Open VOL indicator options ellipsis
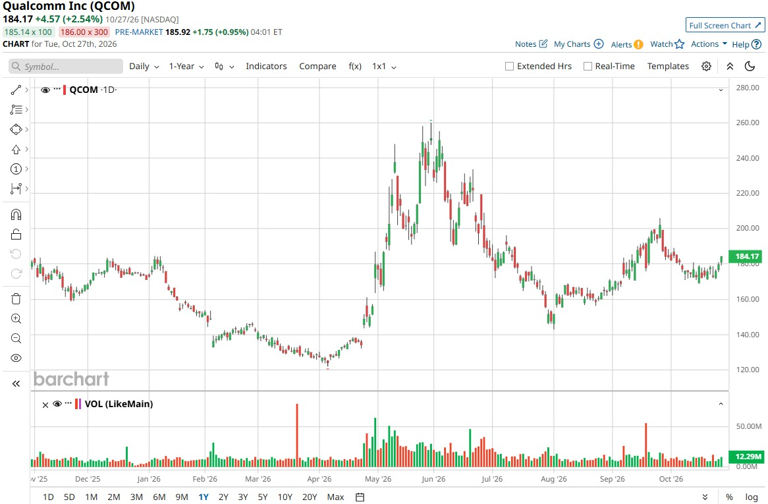 tap(68, 403)
